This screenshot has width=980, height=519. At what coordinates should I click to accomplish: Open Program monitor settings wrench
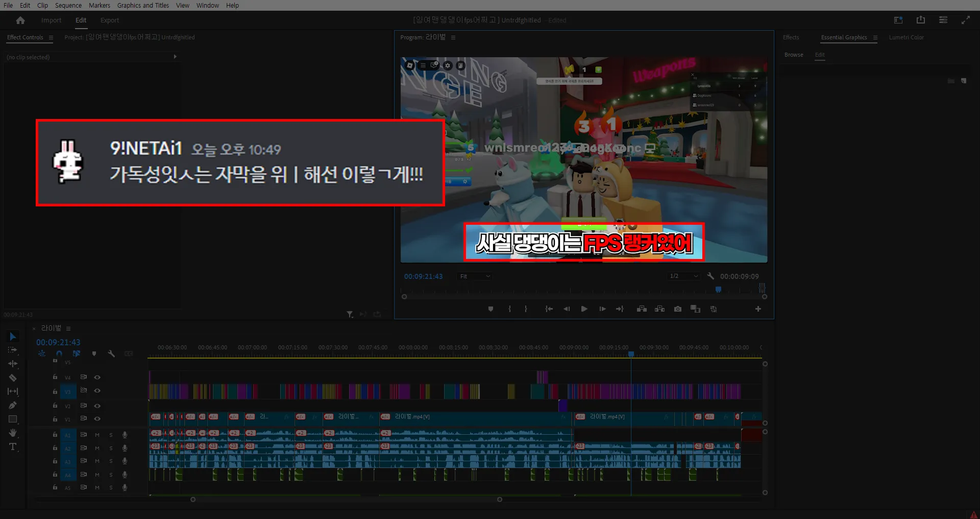tap(710, 276)
